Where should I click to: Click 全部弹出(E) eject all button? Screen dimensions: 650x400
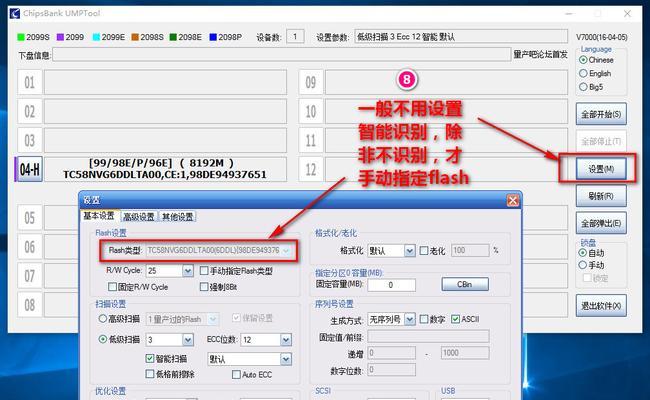coord(601,223)
